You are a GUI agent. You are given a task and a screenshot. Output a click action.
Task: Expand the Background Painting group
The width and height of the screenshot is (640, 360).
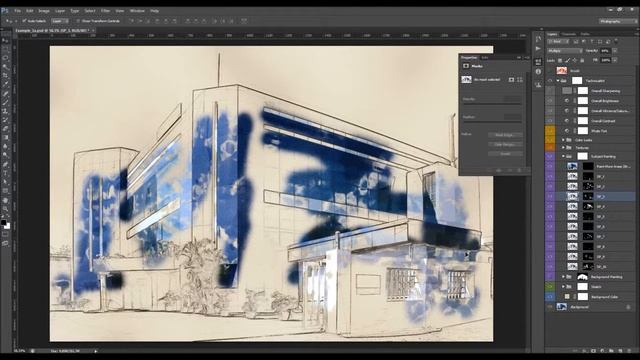click(564, 277)
